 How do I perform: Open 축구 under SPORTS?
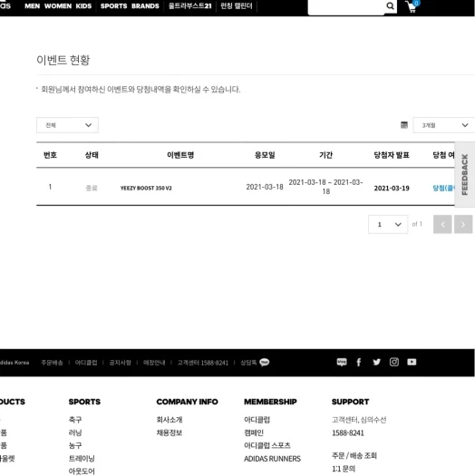coord(75,420)
